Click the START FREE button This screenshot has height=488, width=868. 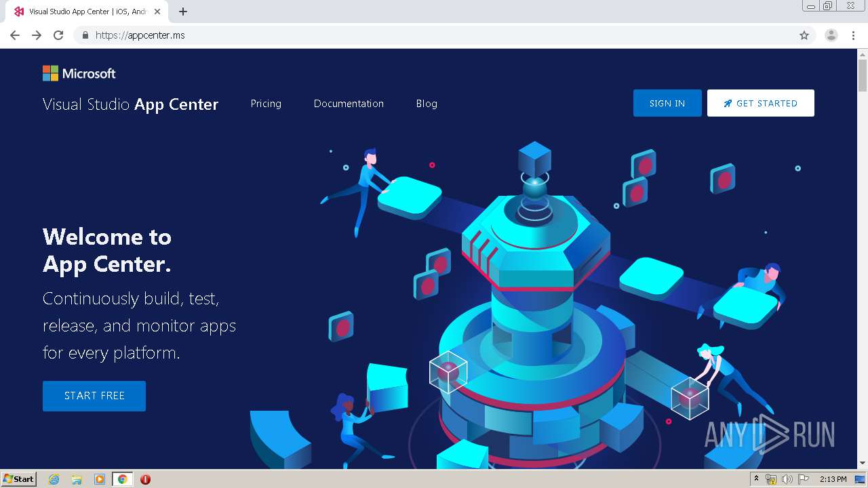(94, 396)
